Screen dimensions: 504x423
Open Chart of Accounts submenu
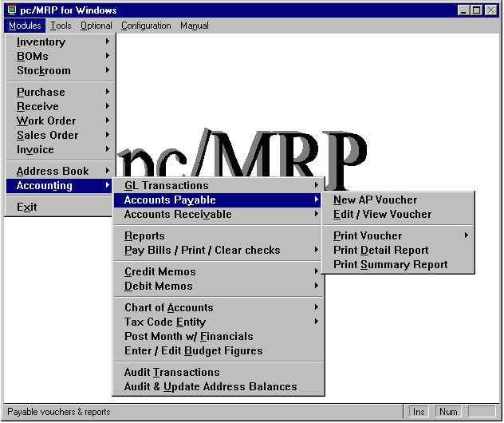(219, 307)
